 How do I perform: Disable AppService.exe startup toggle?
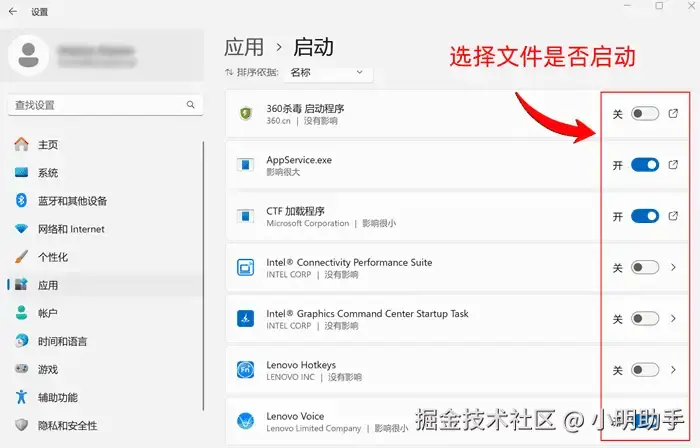(x=645, y=165)
